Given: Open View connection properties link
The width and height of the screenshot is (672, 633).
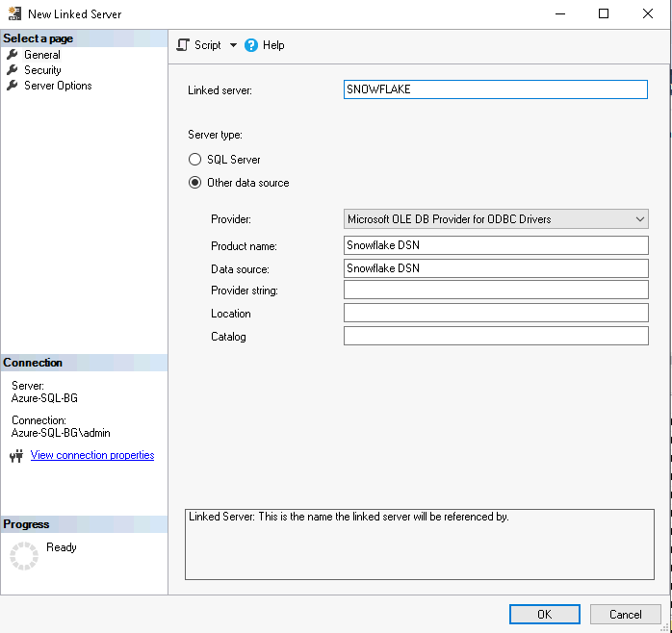Looking at the screenshot, I should point(92,455).
